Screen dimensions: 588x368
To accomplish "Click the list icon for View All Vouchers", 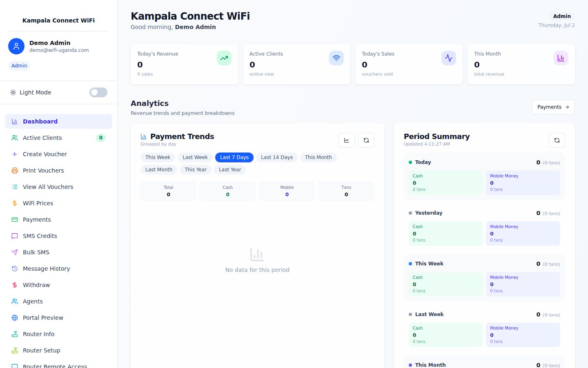I will click(x=15, y=187).
